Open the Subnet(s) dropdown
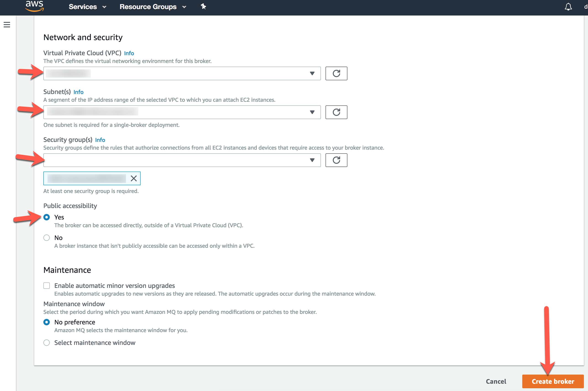The height and width of the screenshot is (391, 588). click(x=182, y=112)
